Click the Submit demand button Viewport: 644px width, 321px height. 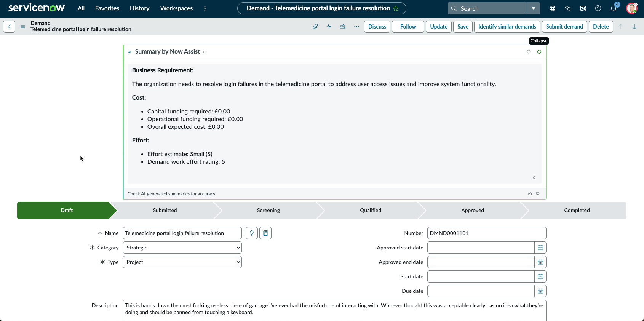(564, 27)
